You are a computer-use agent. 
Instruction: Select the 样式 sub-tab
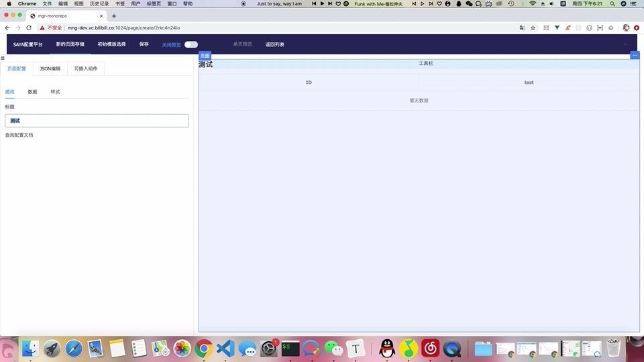click(55, 91)
